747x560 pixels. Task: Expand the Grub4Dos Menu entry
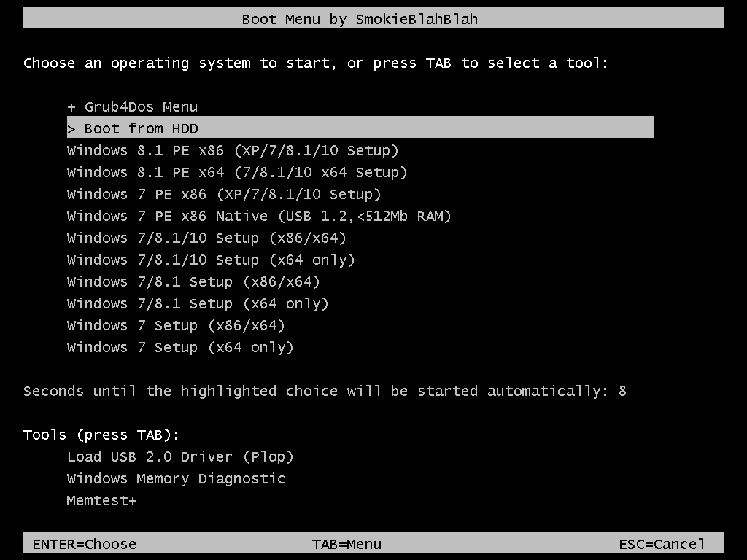(x=133, y=106)
